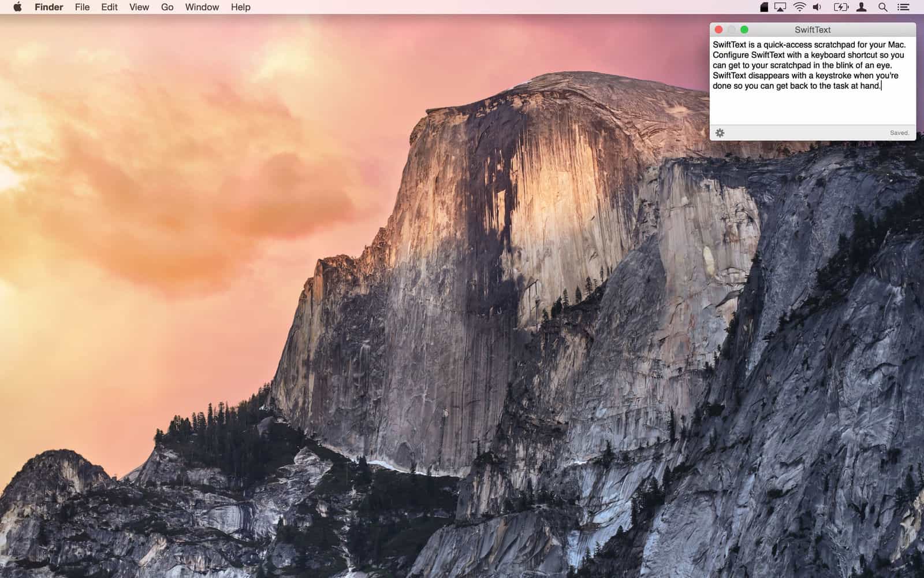Open the Finder Go menu
Screen dimensions: 924x578
[x=166, y=7]
